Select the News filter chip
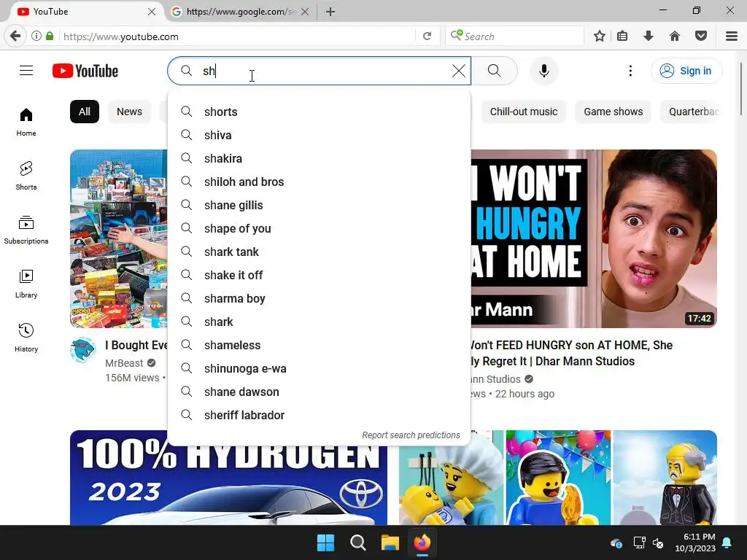The height and width of the screenshot is (560, 747). pyautogui.click(x=130, y=112)
